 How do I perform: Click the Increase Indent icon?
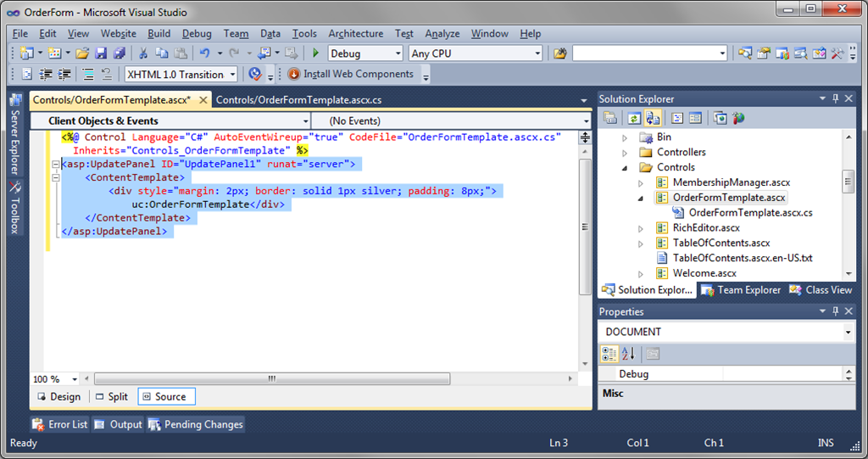click(64, 74)
